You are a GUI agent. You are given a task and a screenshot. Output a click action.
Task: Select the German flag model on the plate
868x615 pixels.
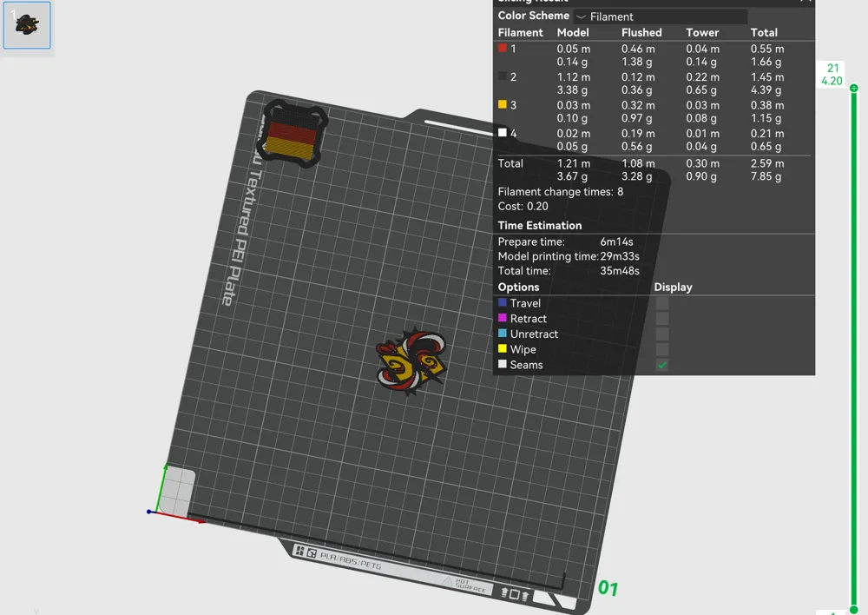(293, 133)
